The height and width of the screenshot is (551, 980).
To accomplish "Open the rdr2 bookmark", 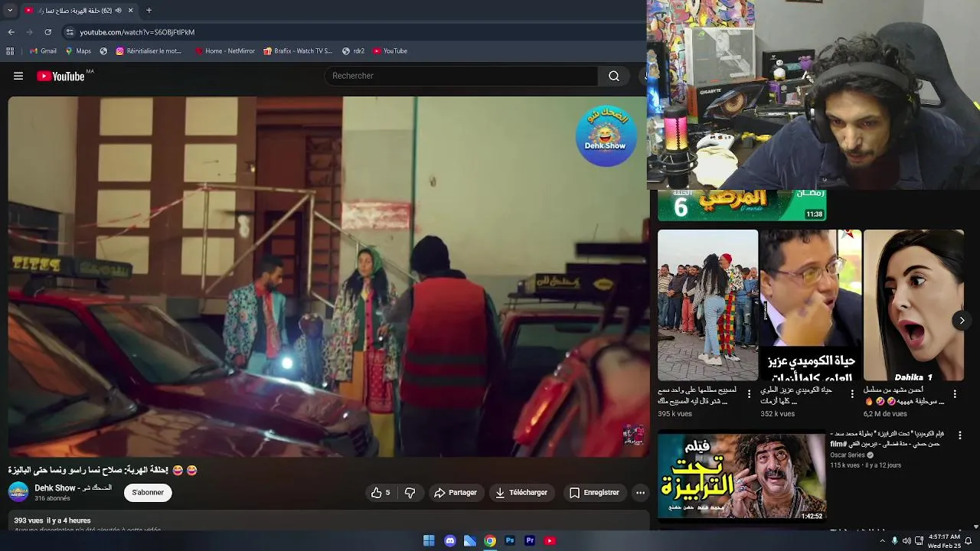I will [x=353, y=51].
